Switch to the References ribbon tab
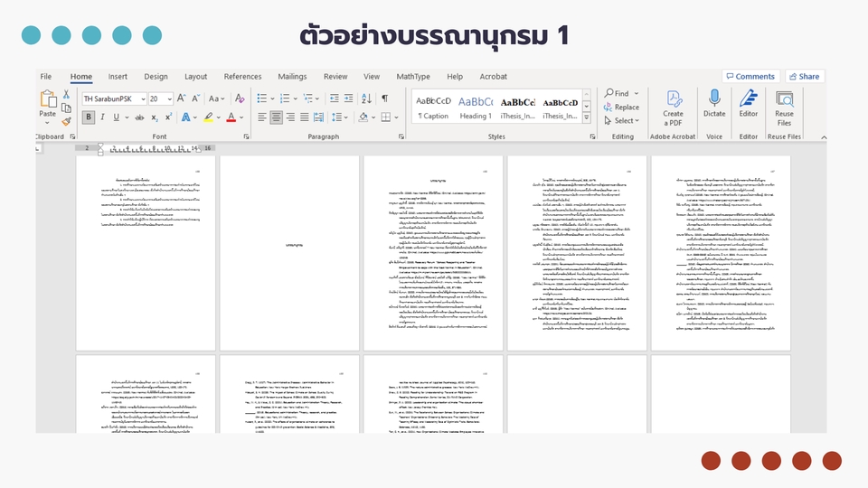Image resolution: width=868 pixels, height=488 pixels. [242, 77]
